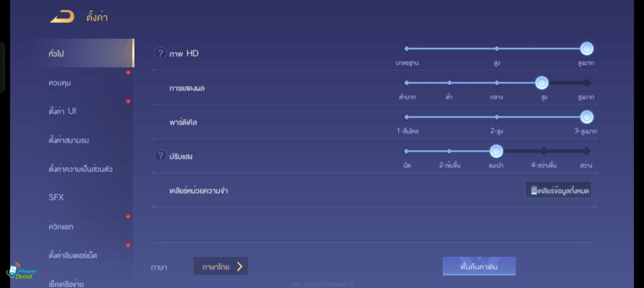Image resolution: width=644 pixels, height=288 pixels.
Task: Set ภาพ HD slider to มาตรฐาน
Action: pyautogui.click(x=407, y=49)
